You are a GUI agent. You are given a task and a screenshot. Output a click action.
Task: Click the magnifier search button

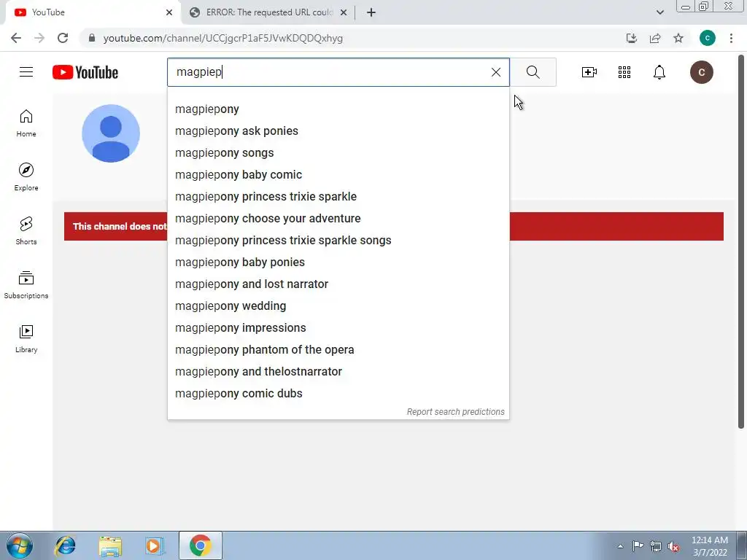(x=533, y=72)
